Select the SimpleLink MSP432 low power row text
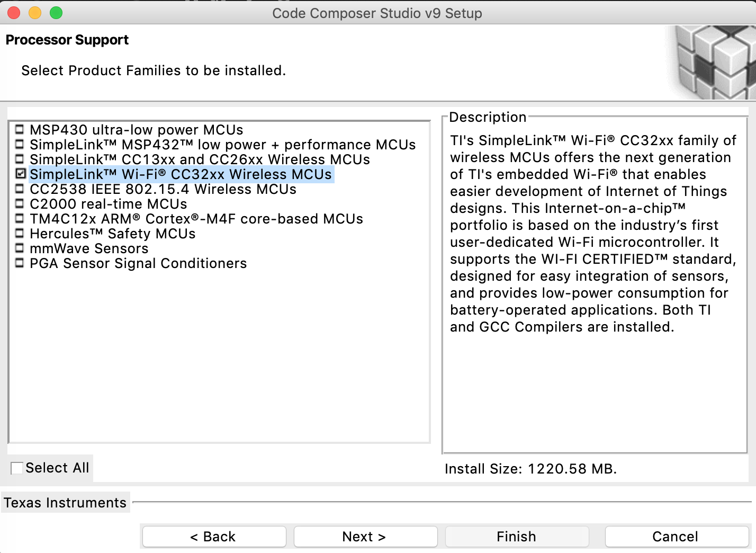Image resolution: width=756 pixels, height=553 pixels. (x=223, y=145)
